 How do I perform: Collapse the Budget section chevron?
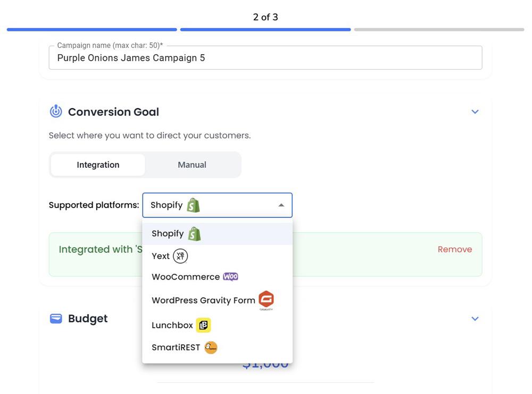pyautogui.click(x=475, y=319)
